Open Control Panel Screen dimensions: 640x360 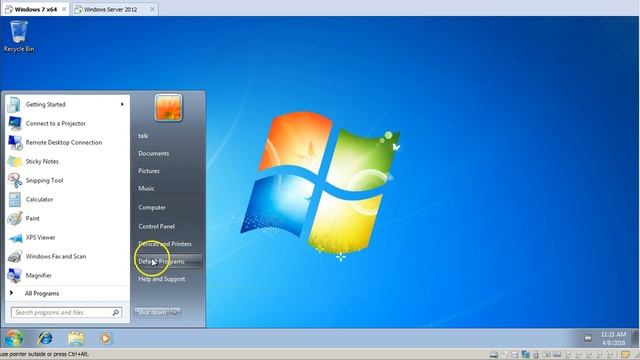pos(156,227)
